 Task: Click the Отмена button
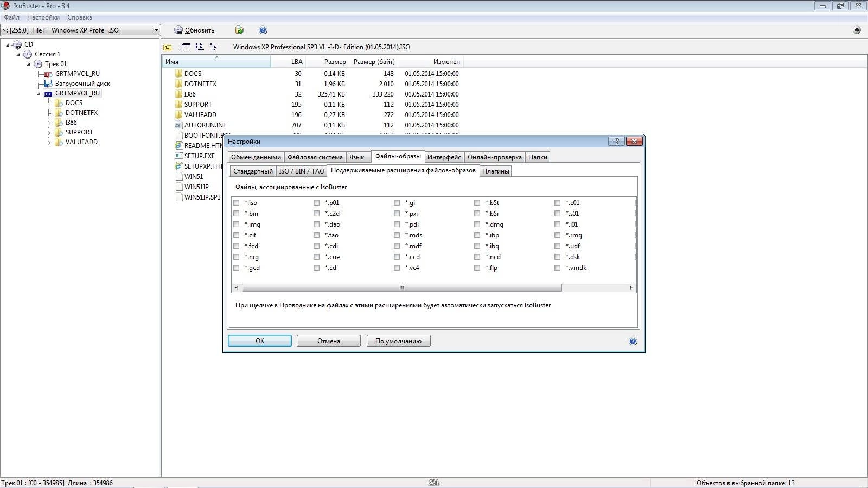329,341
